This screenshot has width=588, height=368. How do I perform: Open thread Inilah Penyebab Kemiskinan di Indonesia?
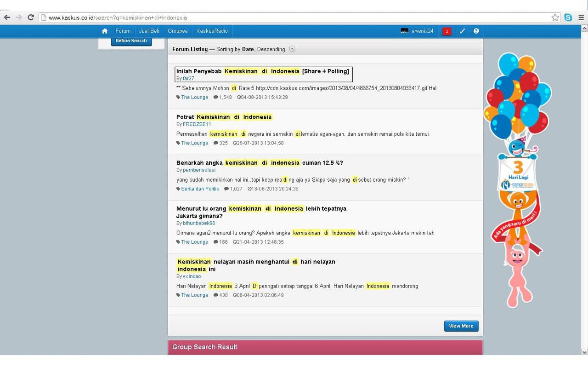coord(263,71)
